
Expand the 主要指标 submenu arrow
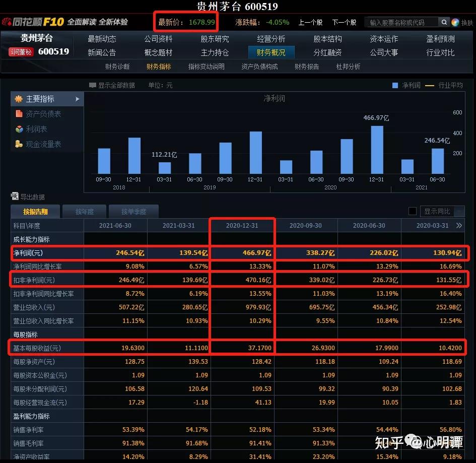click(x=78, y=99)
